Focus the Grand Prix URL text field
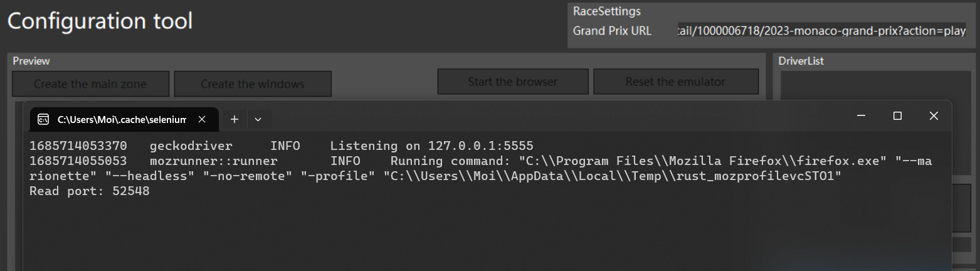 [x=821, y=31]
